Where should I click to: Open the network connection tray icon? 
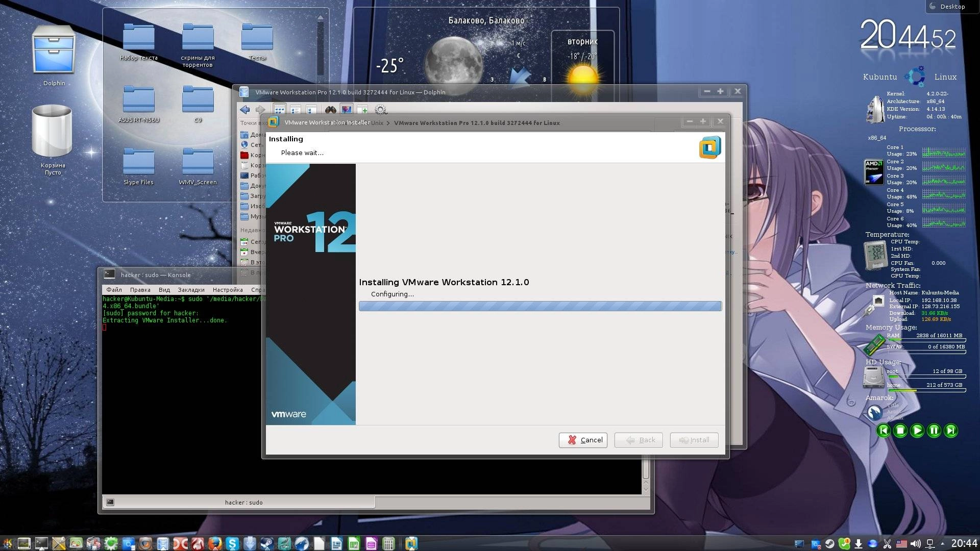pos(930,544)
